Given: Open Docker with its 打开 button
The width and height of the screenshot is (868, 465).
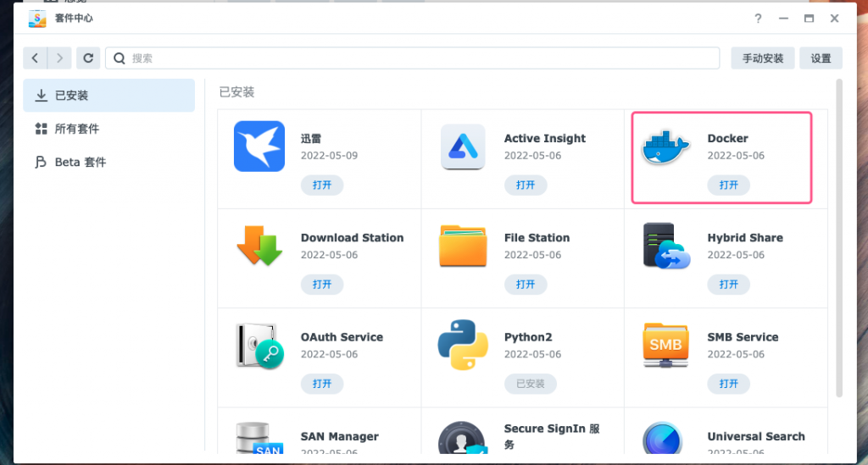Looking at the screenshot, I should tap(728, 185).
